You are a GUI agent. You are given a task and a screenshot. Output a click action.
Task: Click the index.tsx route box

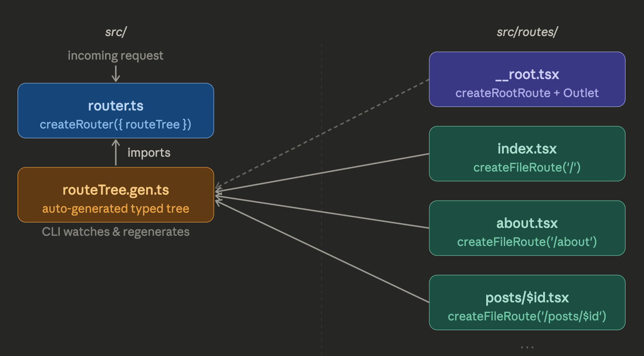click(x=527, y=153)
